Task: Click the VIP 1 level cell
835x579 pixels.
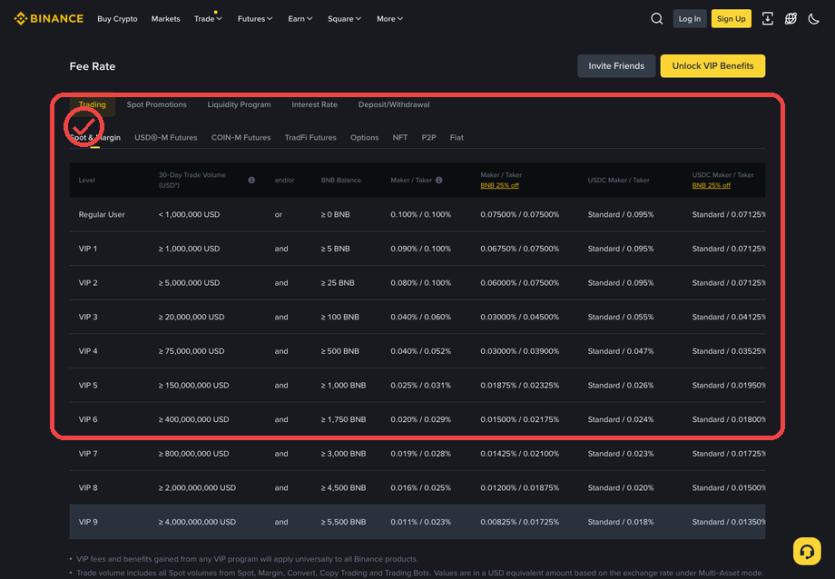Action: [88, 248]
